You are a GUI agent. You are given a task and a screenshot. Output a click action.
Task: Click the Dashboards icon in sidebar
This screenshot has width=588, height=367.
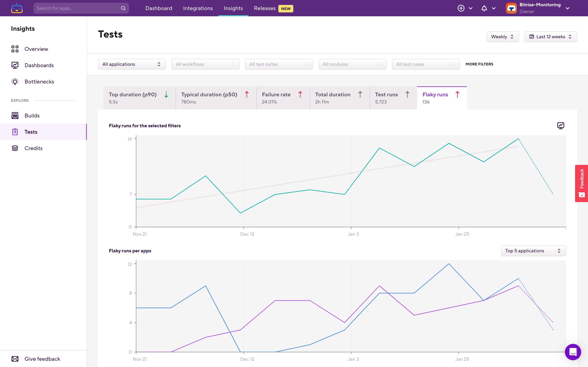[x=15, y=65]
